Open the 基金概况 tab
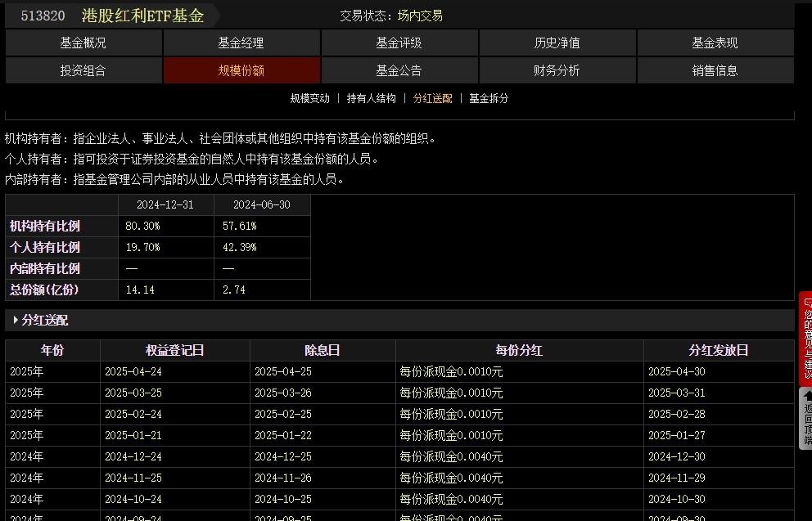This screenshot has height=521, width=812. [x=83, y=43]
